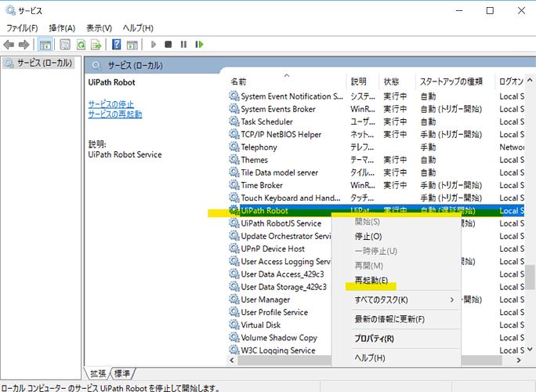Screen dimensions: 536x392
Task: Click the Refresh toolbar icon
Action: [x=81, y=45]
